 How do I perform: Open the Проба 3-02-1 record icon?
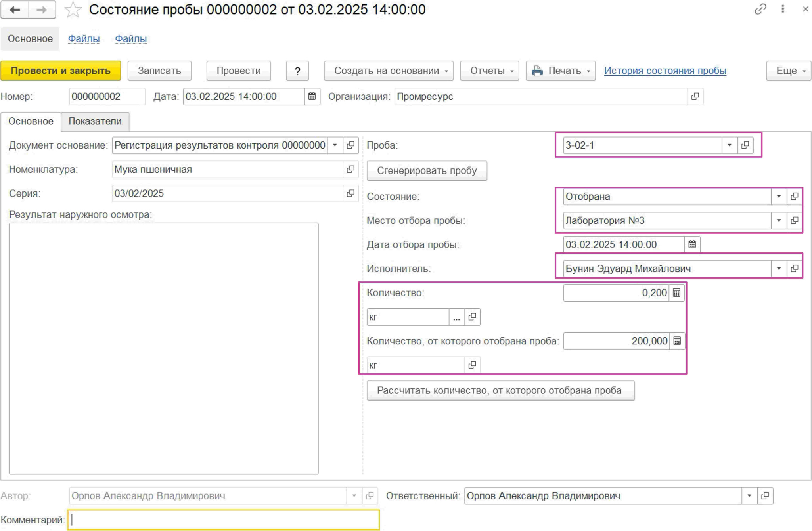click(745, 145)
